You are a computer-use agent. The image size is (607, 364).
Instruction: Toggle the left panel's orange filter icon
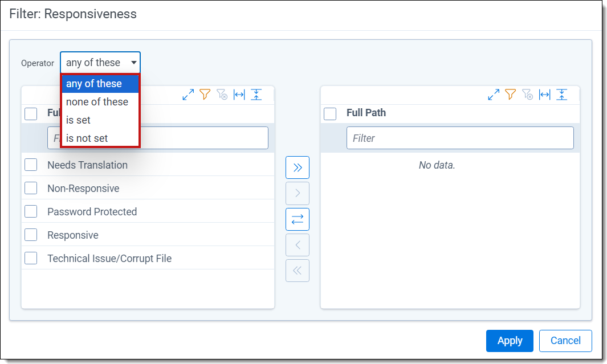pyautogui.click(x=205, y=95)
